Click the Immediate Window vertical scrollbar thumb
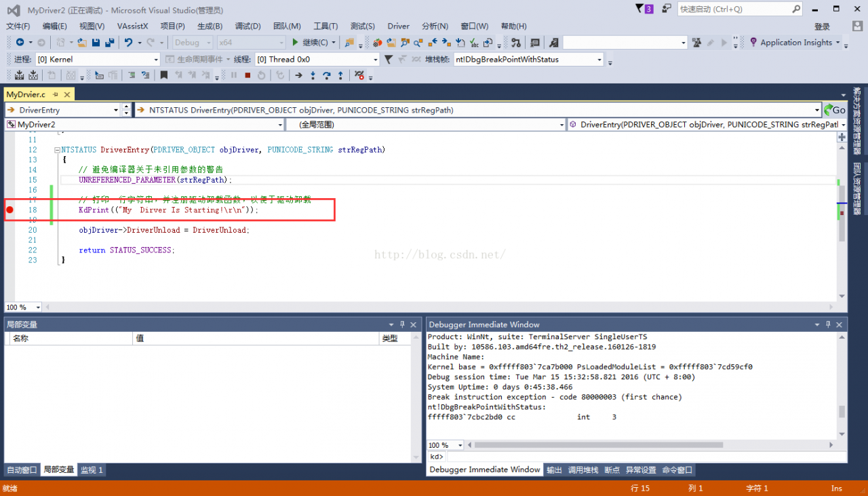The image size is (868, 496). 842,411
